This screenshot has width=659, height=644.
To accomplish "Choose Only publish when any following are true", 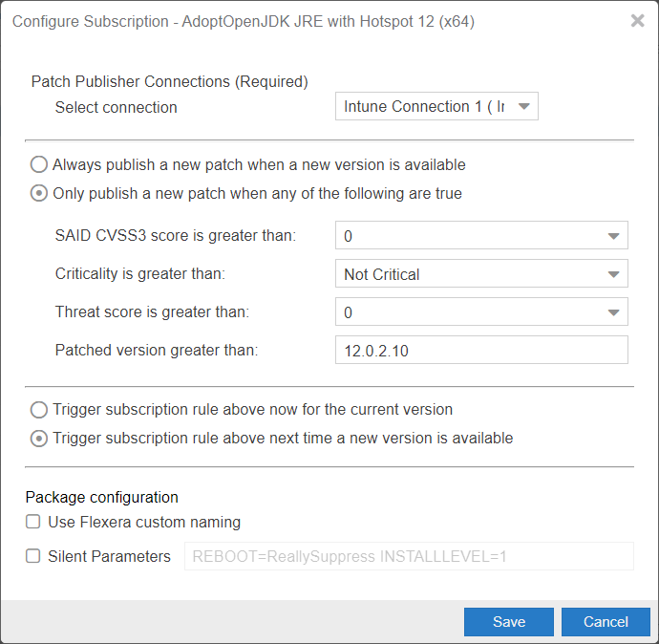I will tap(38, 193).
